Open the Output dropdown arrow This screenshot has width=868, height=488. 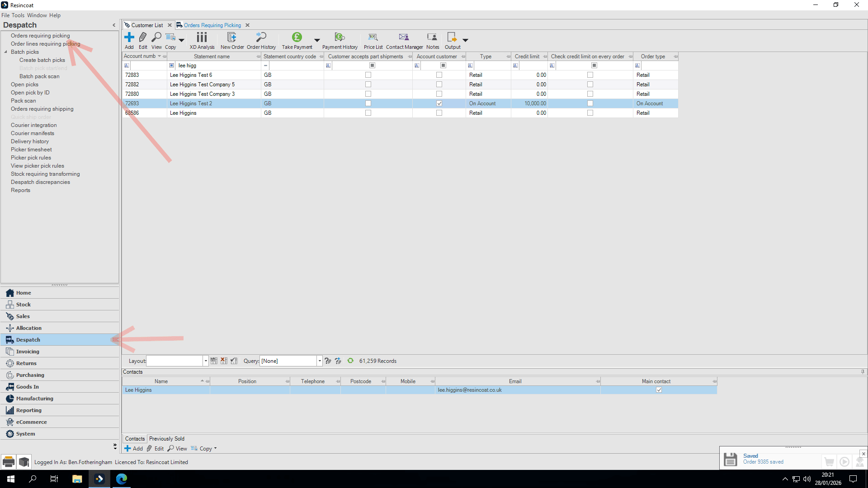click(465, 40)
